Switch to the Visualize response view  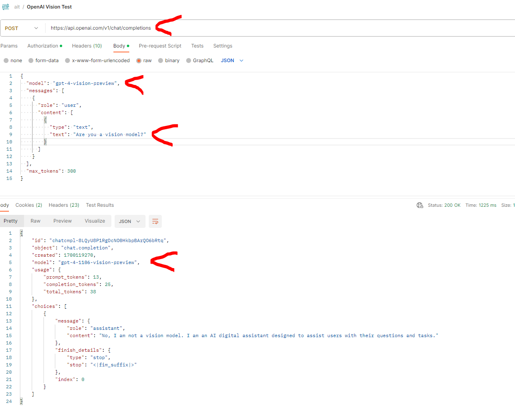[95, 221]
